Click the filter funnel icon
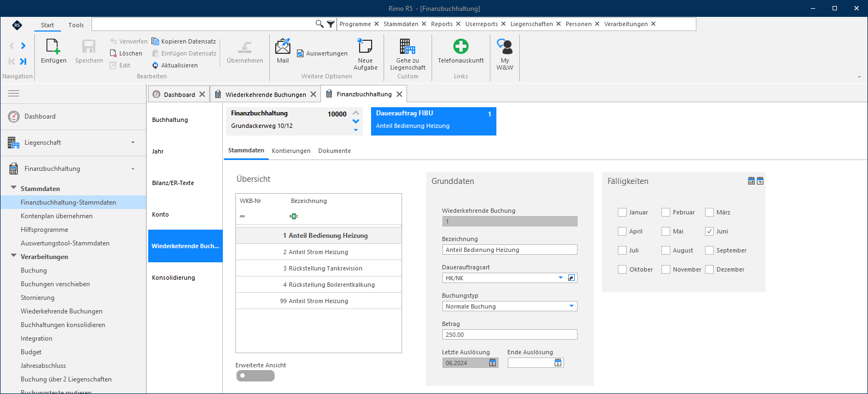 [x=331, y=24]
